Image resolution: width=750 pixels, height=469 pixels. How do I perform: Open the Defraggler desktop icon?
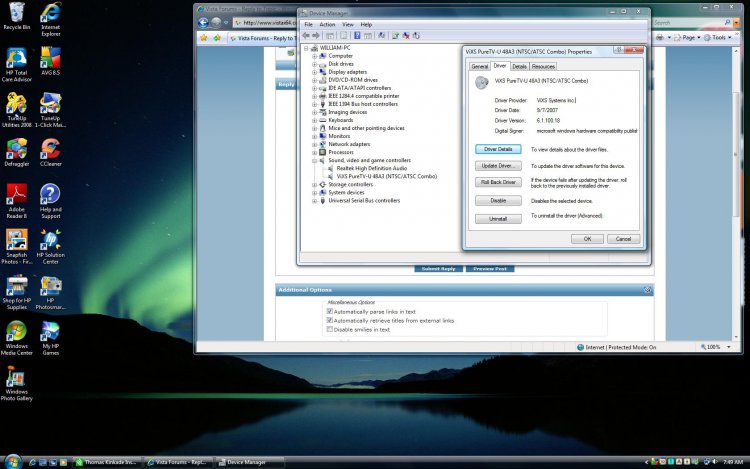pos(17,152)
